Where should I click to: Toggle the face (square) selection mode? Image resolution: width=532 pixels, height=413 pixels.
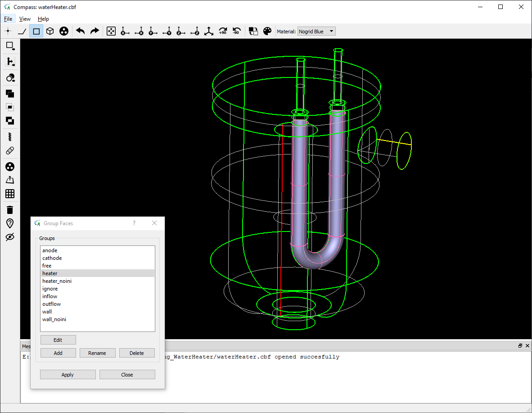pos(36,31)
